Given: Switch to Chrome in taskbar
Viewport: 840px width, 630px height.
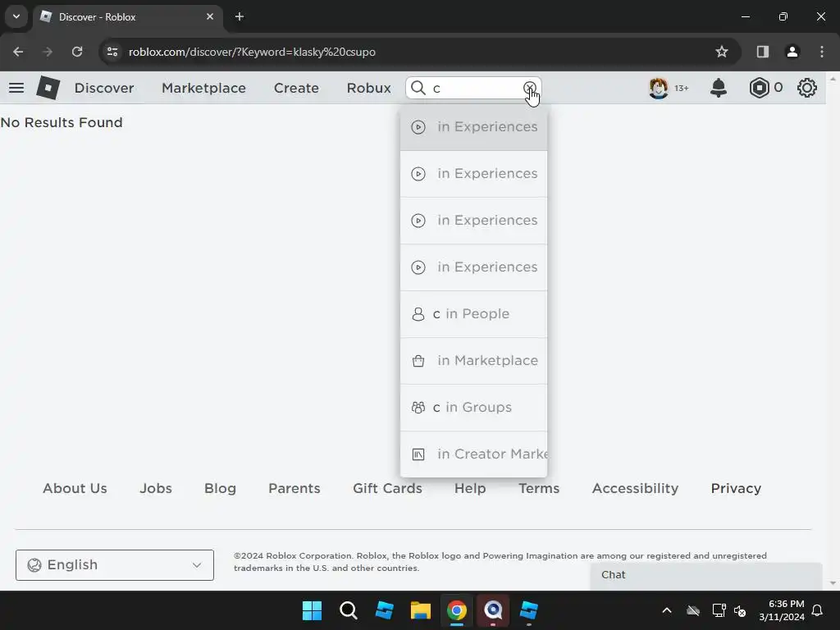Looking at the screenshot, I should pos(456,610).
